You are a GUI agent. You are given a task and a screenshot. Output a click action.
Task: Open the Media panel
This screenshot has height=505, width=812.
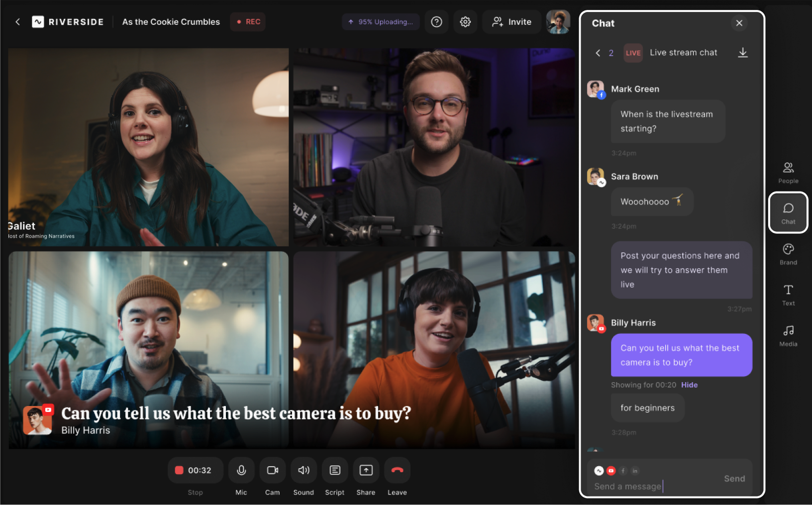[788, 335]
